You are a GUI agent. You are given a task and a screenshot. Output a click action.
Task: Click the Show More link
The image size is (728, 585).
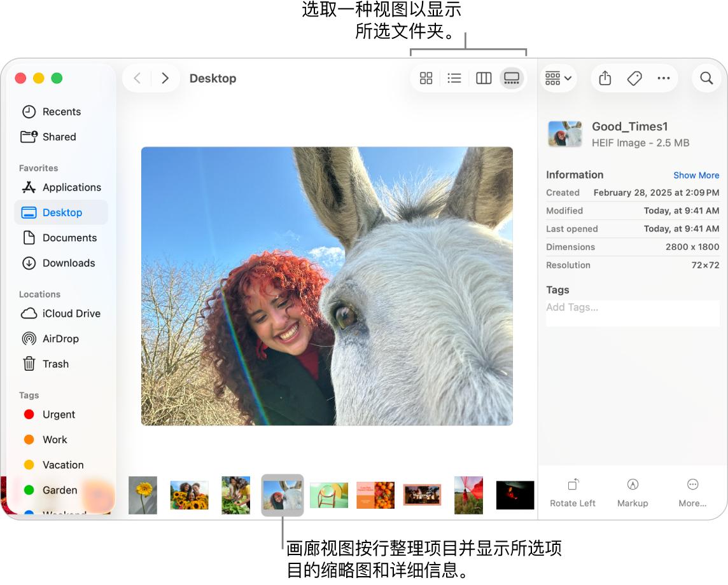point(696,175)
